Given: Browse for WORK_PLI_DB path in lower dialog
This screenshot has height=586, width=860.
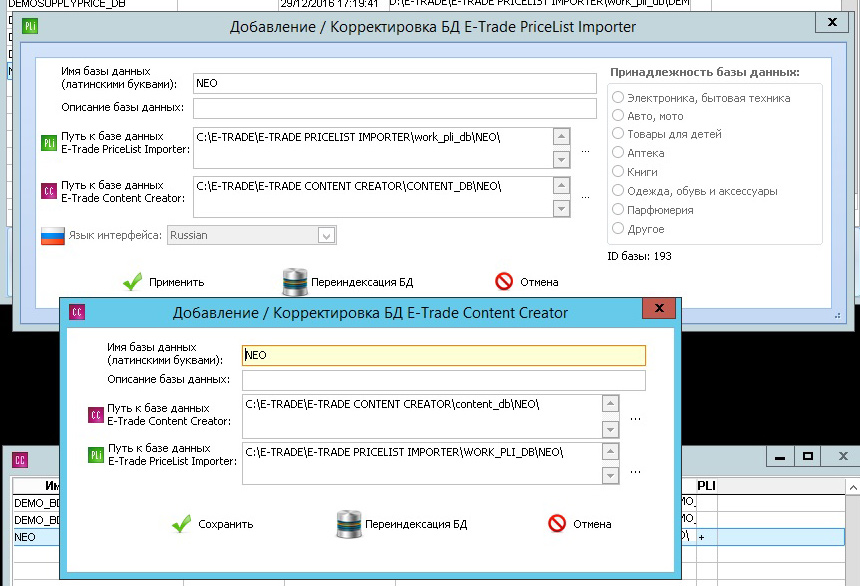Looking at the screenshot, I should (635, 472).
